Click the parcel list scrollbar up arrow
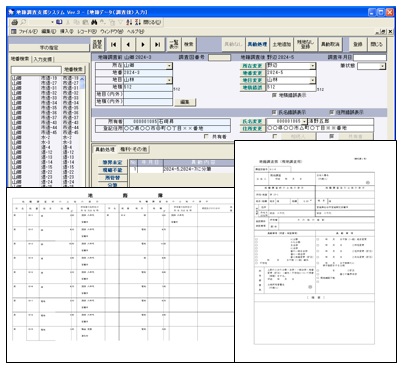402x368 pixels. 82,79
